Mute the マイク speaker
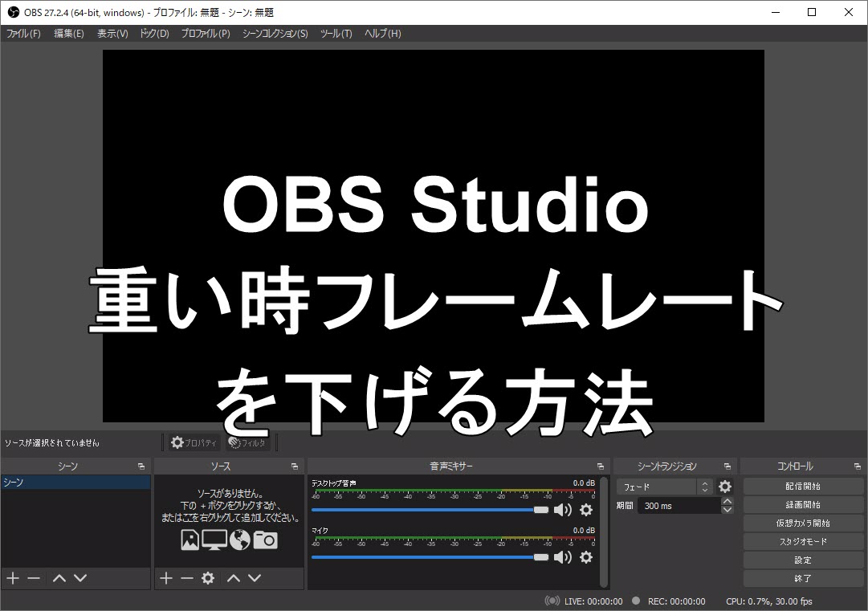The image size is (868, 611). pos(562,556)
